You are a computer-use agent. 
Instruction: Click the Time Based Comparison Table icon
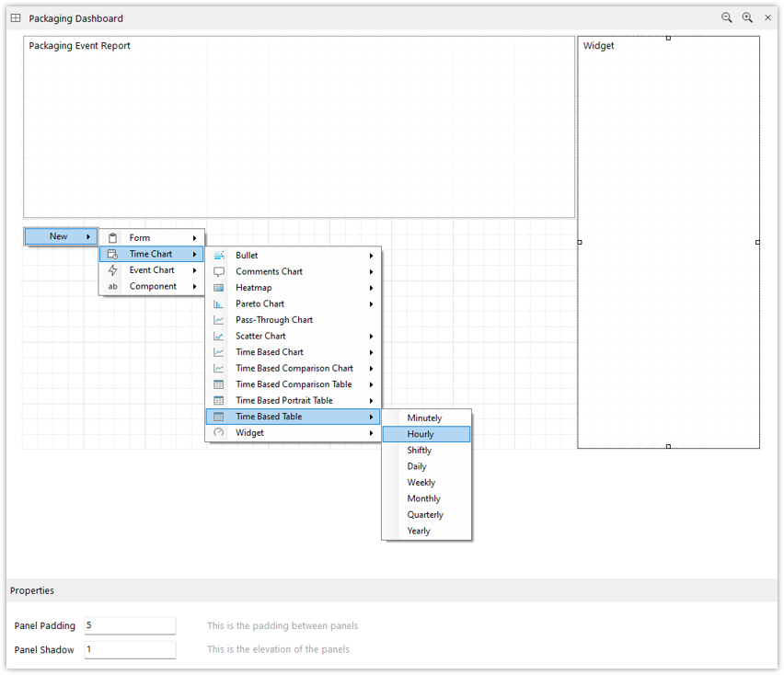pyautogui.click(x=219, y=384)
